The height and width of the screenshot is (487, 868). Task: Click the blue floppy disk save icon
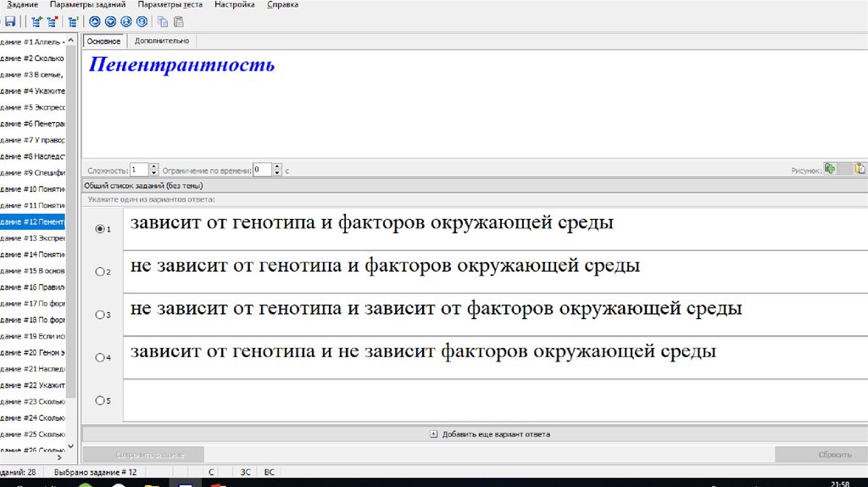pyautogui.click(x=10, y=22)
